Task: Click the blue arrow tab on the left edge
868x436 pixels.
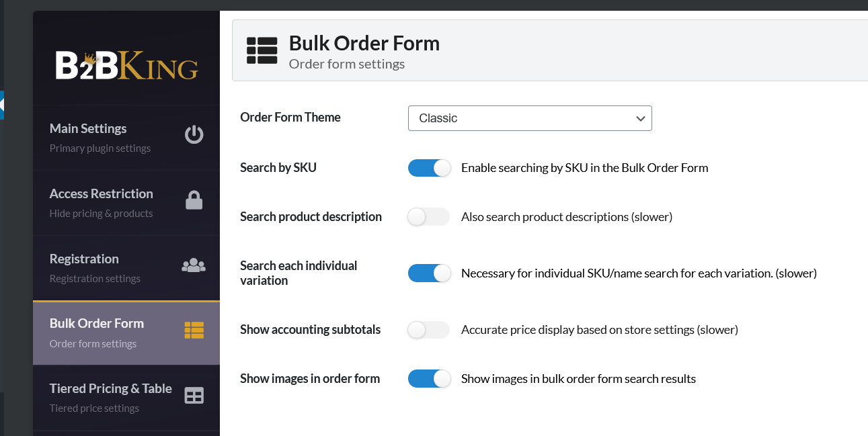Action: [x=3, y=105]
